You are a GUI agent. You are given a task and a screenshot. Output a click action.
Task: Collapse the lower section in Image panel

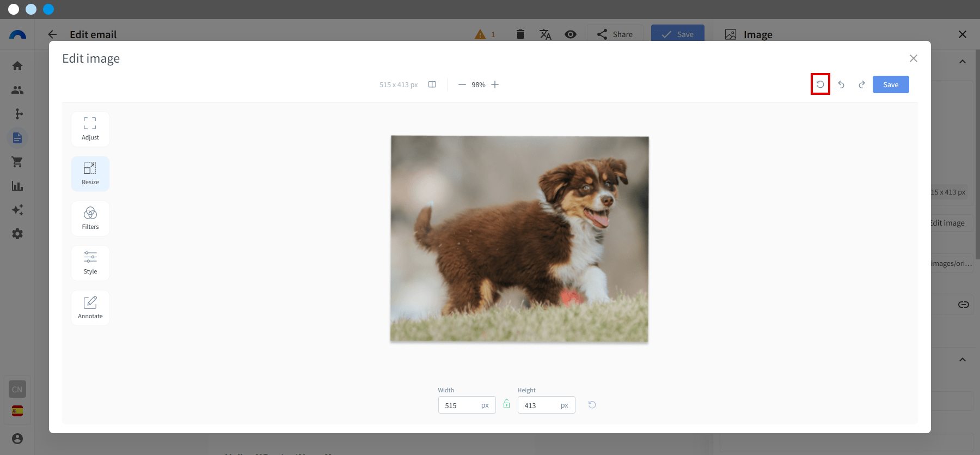(963, 360)
